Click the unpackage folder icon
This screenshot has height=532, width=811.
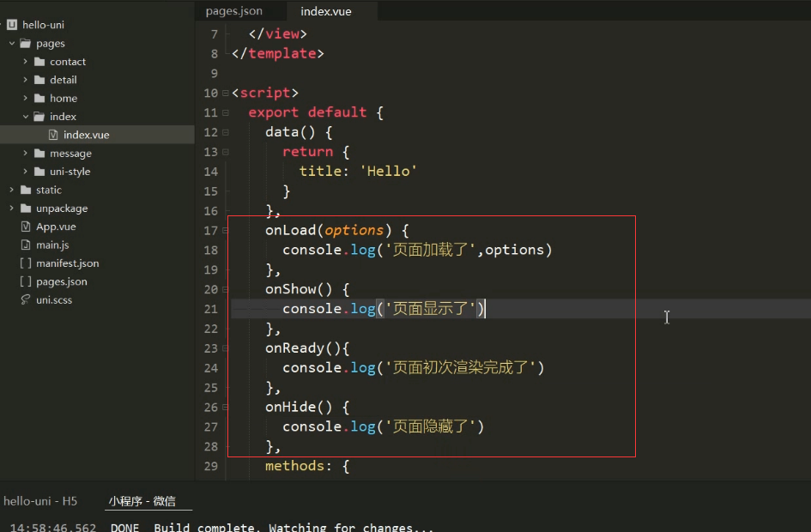coord(26,209)
